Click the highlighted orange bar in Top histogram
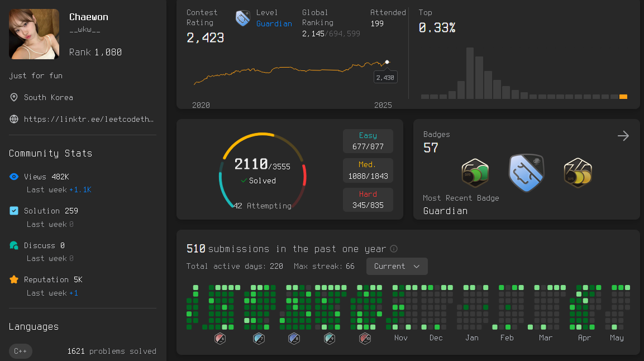The width and height of the screenshot is (644, 361). [x=623, y=97]
